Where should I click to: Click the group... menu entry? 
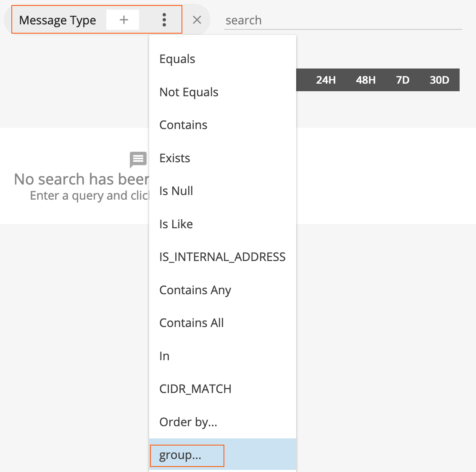181,455
